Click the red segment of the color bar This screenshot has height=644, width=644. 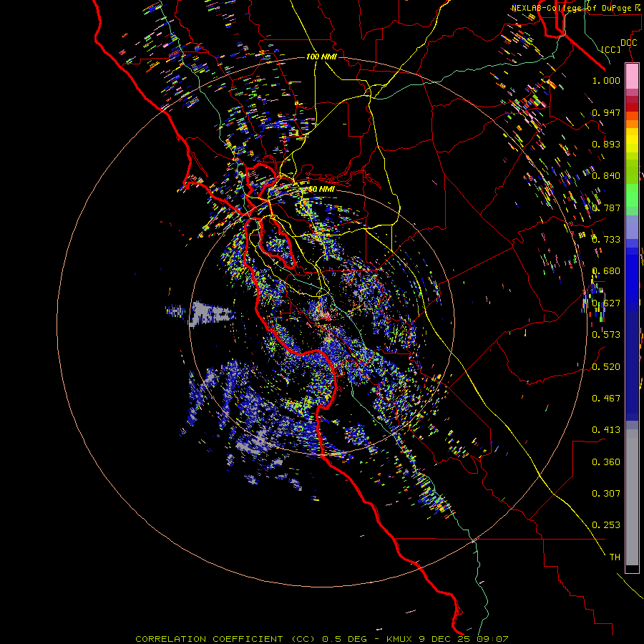point(632,107)
